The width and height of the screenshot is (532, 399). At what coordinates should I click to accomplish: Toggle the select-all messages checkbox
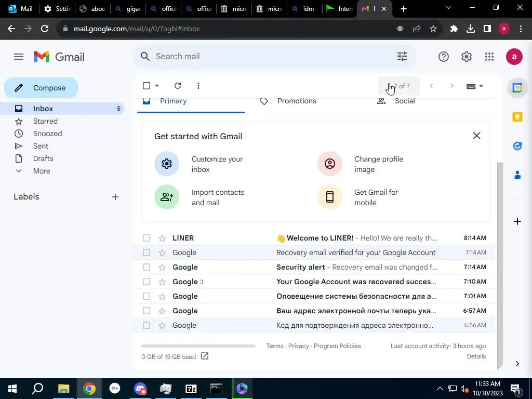[x=147, y=86]
